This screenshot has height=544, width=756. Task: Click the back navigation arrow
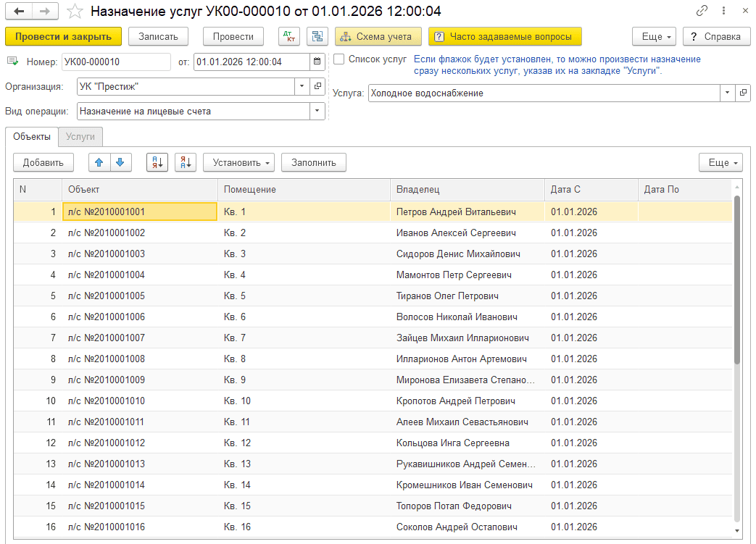tap(19, 11)
